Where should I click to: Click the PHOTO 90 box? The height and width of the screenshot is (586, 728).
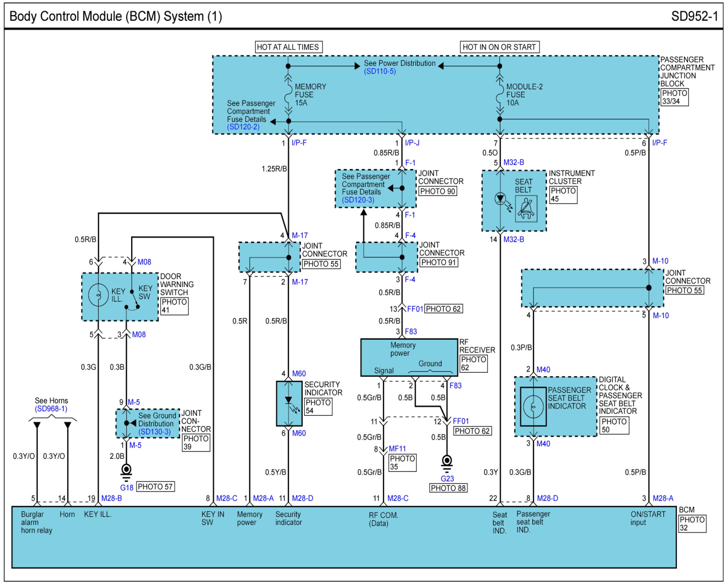pos(438,191)
